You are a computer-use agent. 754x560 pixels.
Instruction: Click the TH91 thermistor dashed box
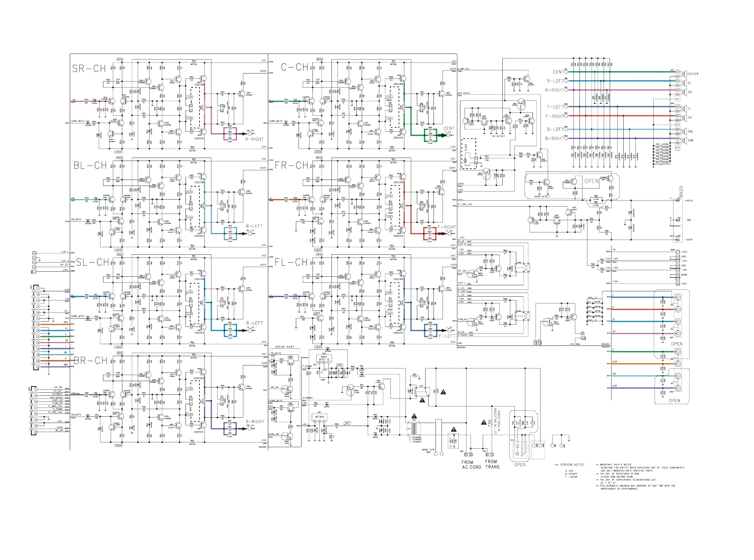click(469, 154)
